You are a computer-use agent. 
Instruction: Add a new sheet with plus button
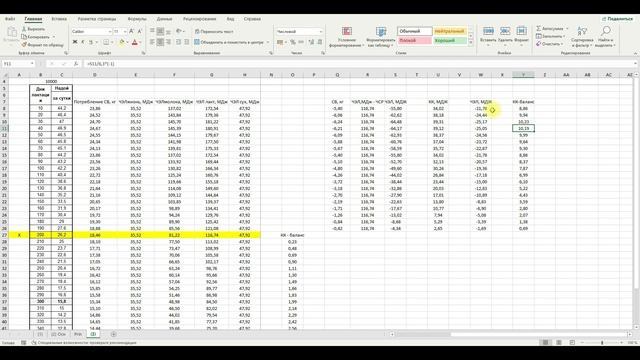pyautogui.click(x=113, y=334)
